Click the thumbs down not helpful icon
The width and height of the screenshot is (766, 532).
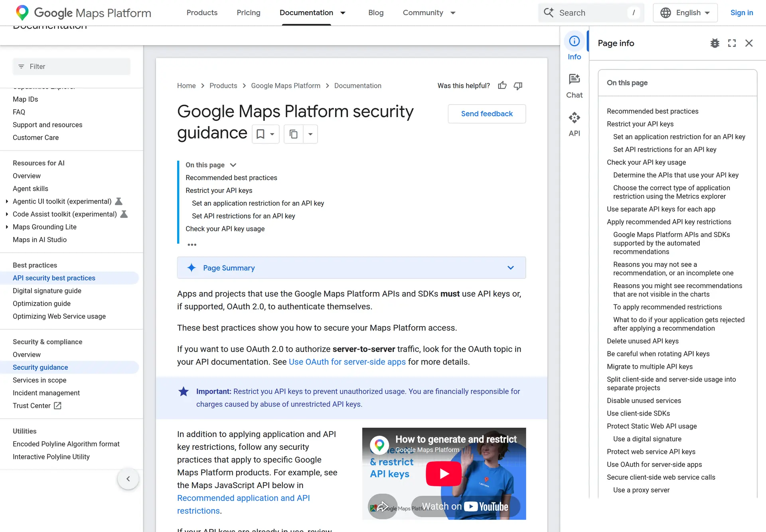click(x=518, y=86)
